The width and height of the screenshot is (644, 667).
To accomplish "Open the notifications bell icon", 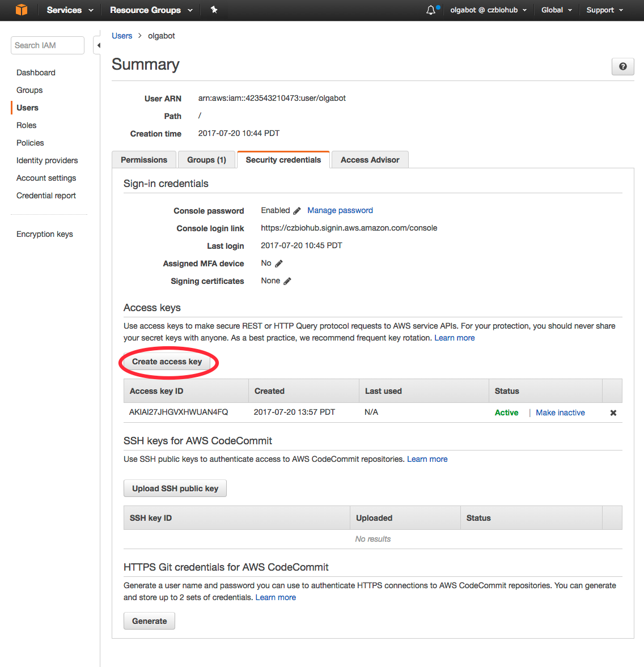I will [431, 10].
